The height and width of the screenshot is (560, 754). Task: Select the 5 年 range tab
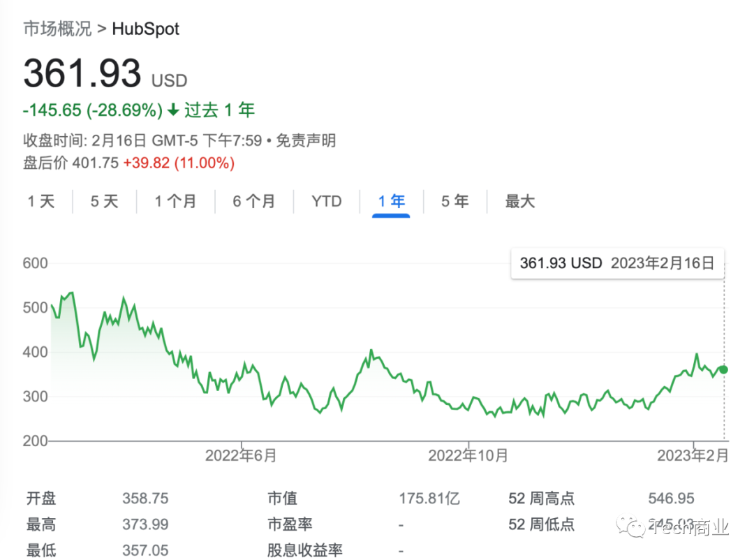coord(455,201)
